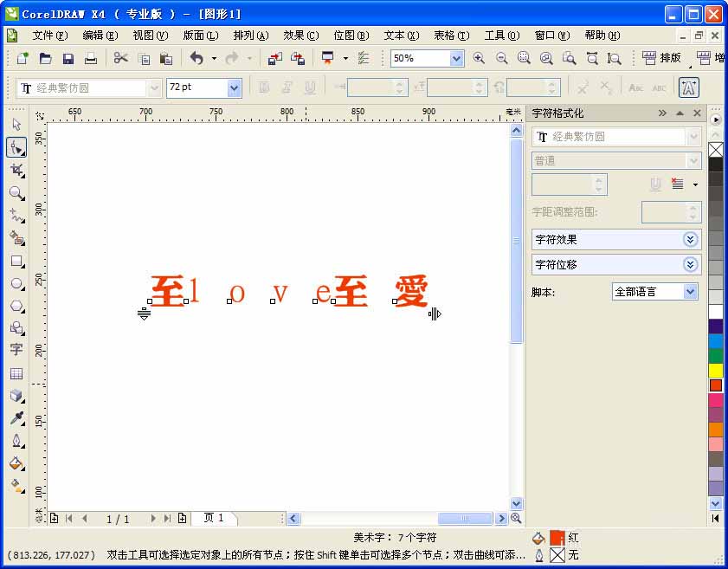Screen dimensions: 728x569
Task: Click the 排版 toolbar button
Action: coord(662,58)
